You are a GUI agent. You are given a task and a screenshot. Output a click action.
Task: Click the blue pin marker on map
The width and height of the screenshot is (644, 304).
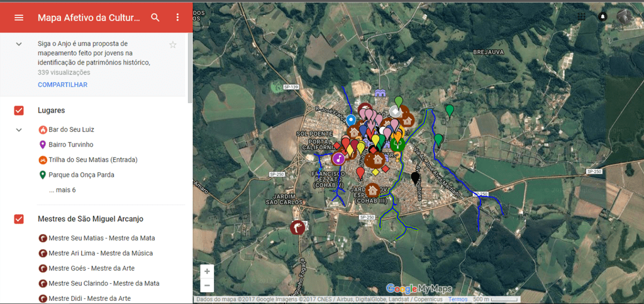(x=351, y=119)
